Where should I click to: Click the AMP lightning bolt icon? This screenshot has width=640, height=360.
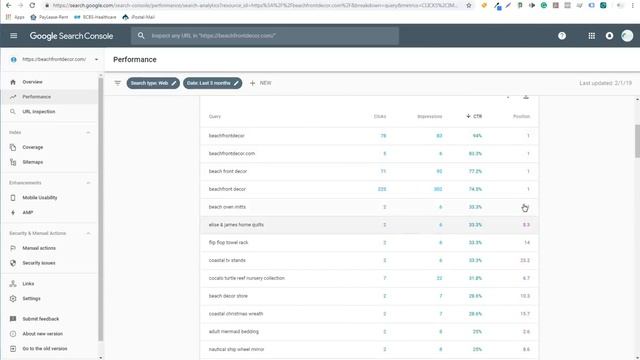pyautogui.click(x=13, y=213)
